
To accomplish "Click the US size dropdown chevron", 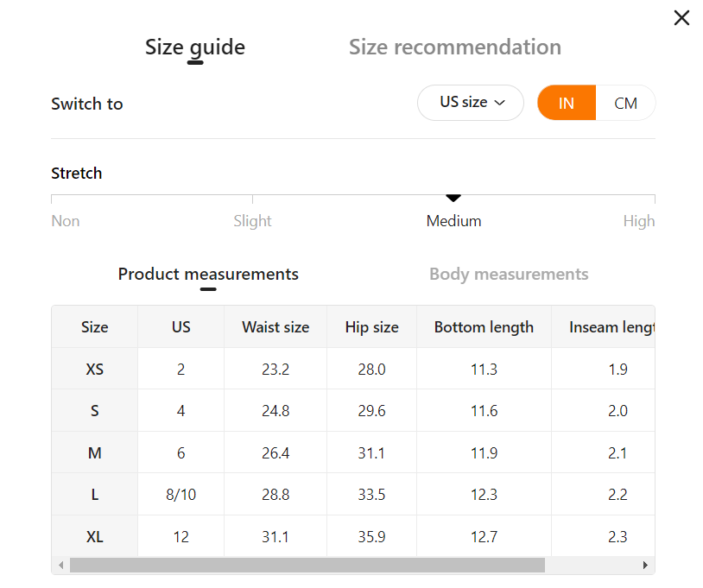I will [499, 103].
